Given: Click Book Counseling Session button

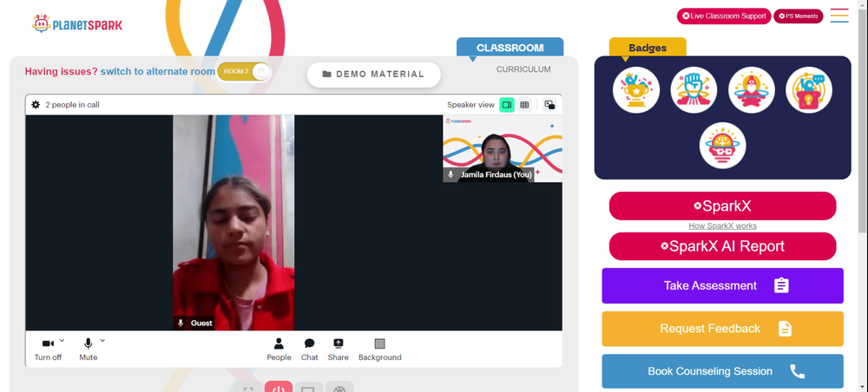Looking at the screenshot, I should point(722,371).
